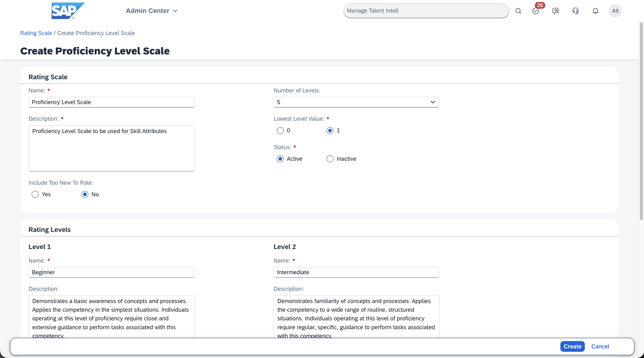Screen dimensions: 644x358
Task: Click the Rating Scale breadcrumb link
Action: pyautogui.click(x=36, y=33)
